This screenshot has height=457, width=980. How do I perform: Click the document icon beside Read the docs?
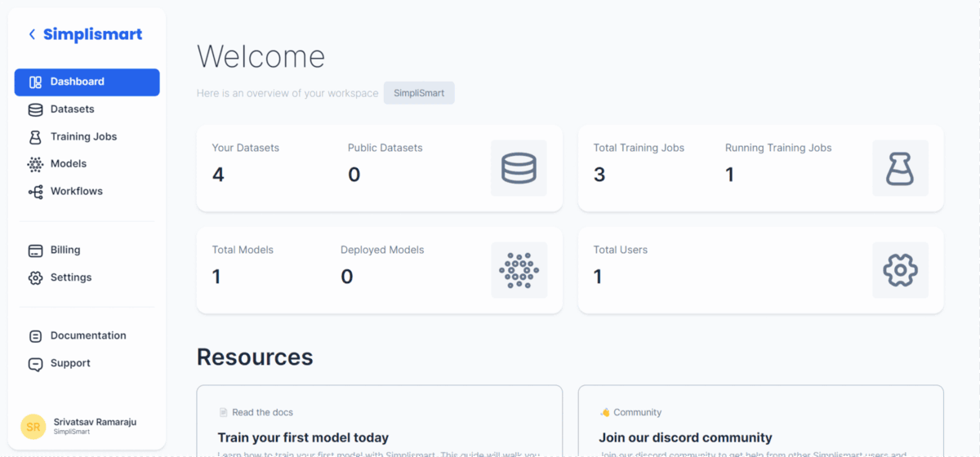(223, 413)
